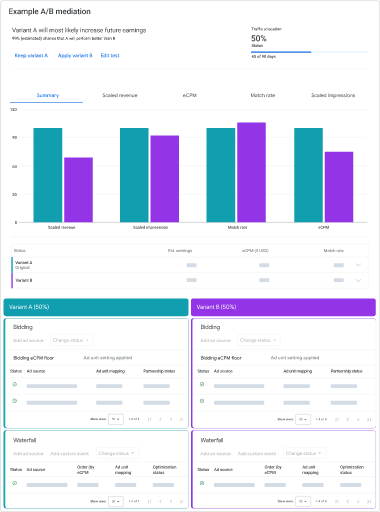Go to first page in Variant B Bidding table
The height and width of the screenshot is (512, 380).
[337, 419]
